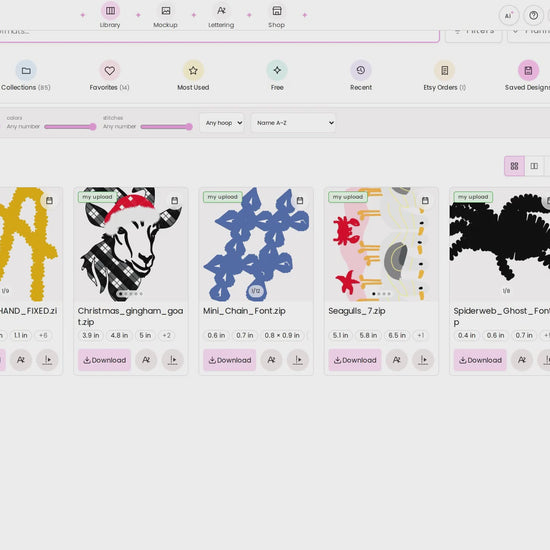Show Favorites heart filter
The image size is (550, 550).
tap(109, 76)
